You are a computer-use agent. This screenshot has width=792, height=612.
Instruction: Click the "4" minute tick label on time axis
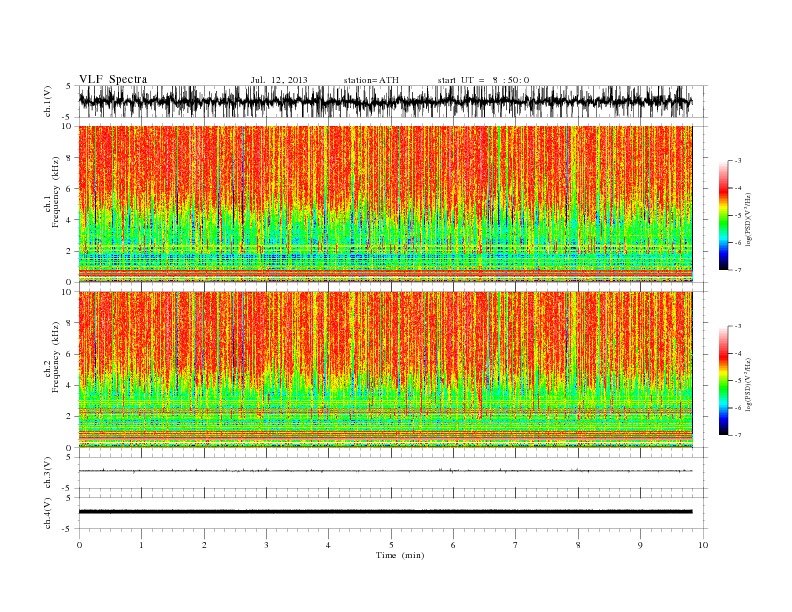tap(328, 545)
